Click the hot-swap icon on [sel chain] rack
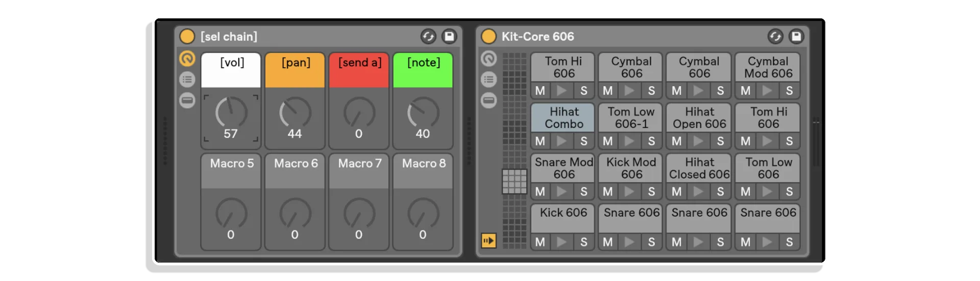This screenshot has height=281, width=980. [428, 36]
